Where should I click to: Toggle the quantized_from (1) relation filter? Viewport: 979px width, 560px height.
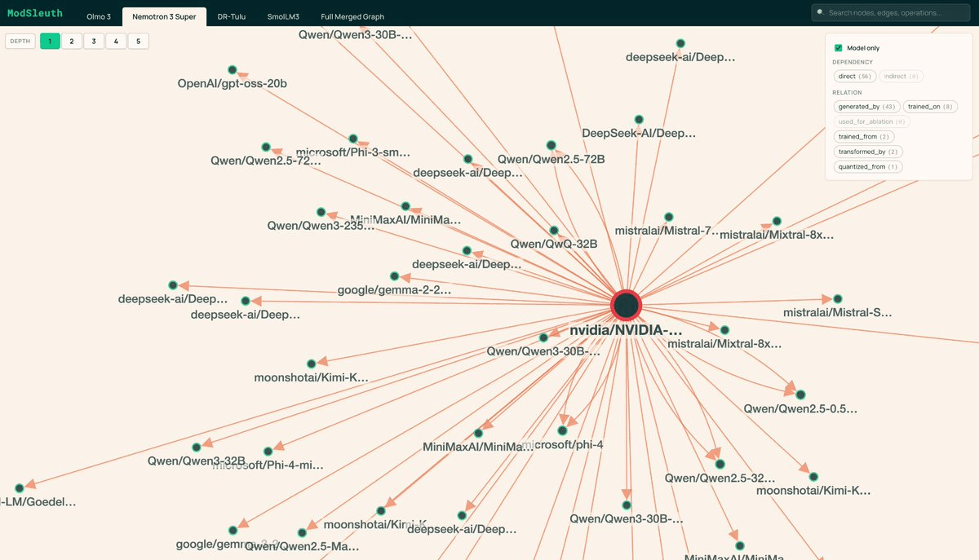click(x=868, y=167)
